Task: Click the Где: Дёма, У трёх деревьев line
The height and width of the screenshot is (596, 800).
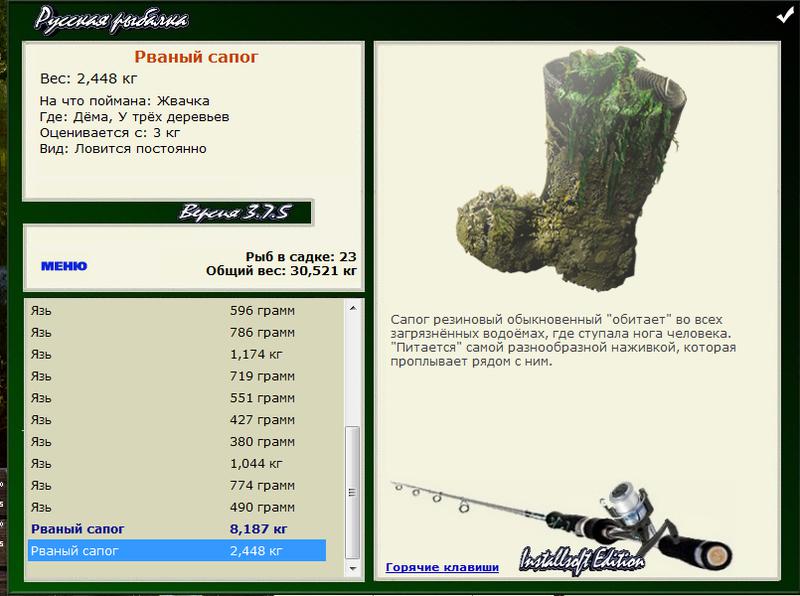Action: [x=135, y=117]
